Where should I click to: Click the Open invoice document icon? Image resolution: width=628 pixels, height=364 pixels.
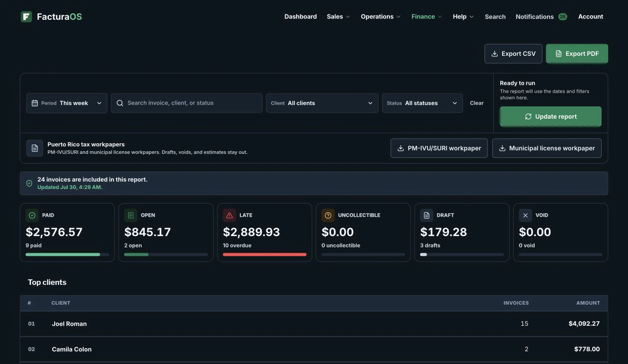(x=130, y=215)
